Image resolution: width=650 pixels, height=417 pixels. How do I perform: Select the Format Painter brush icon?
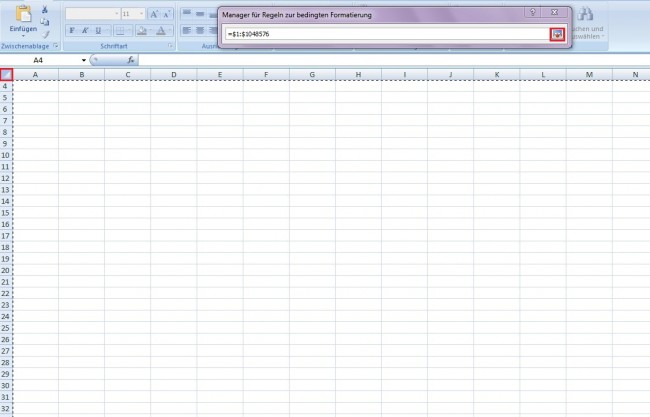pyautogui.click(x=45, y=34)
